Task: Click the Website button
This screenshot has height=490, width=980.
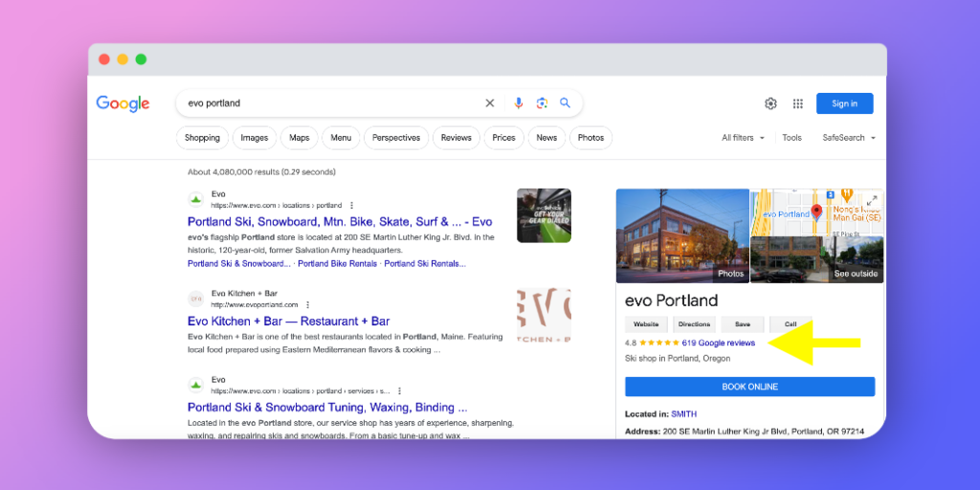Action: pyautogui.click(x=646, y=324)
